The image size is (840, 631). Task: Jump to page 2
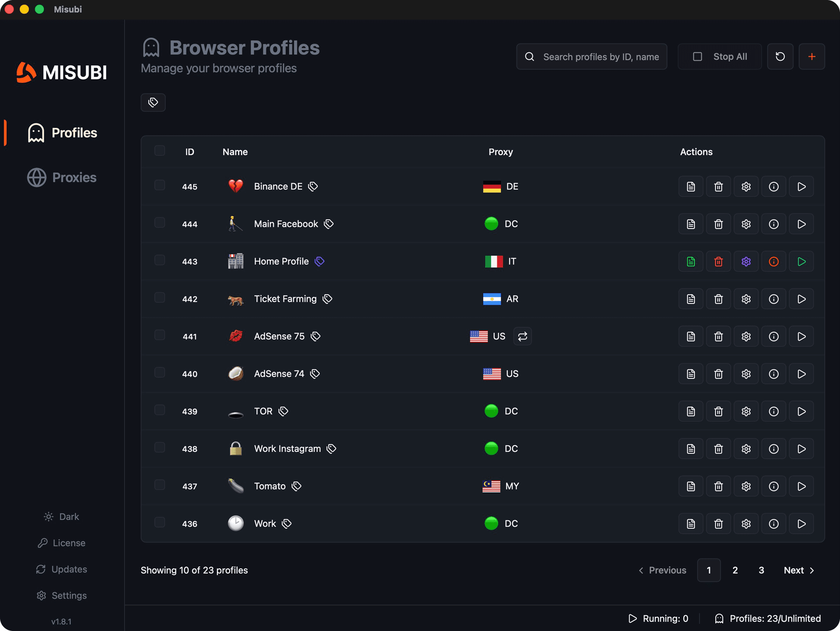(735, 570)
